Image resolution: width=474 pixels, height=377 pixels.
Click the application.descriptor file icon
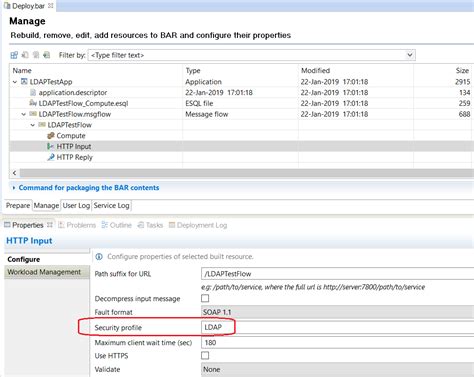coord(33,92)
